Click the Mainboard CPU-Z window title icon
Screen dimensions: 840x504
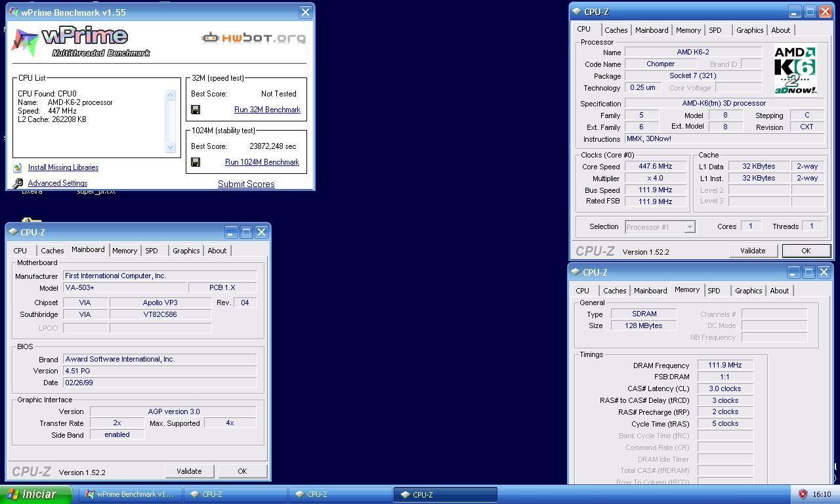pos(13,232)
